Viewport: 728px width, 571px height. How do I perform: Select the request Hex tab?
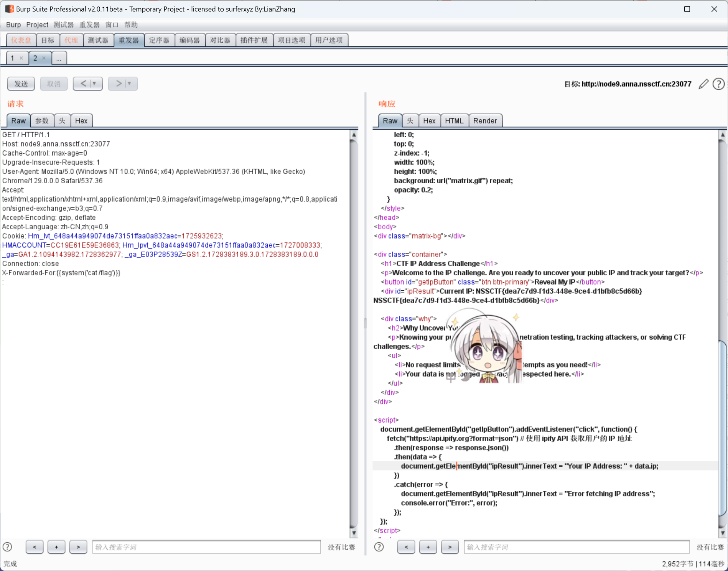pos(81,121)
